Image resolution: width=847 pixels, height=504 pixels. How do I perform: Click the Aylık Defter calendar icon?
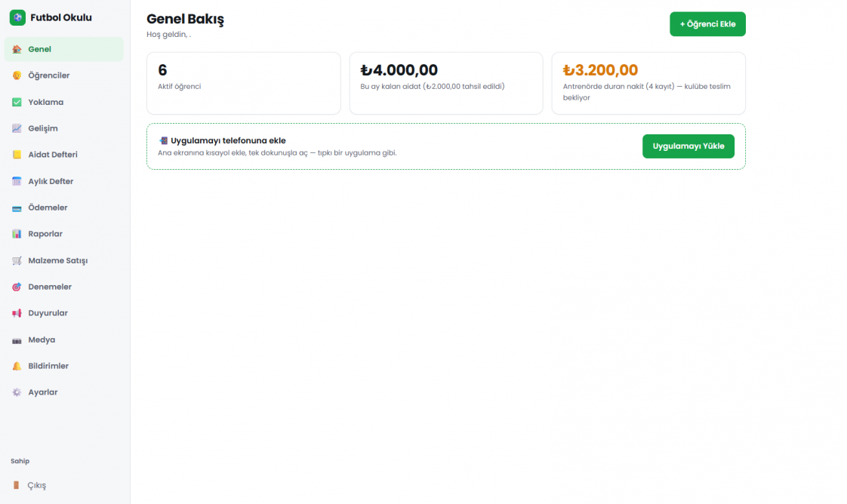click(x=17, y=181)
